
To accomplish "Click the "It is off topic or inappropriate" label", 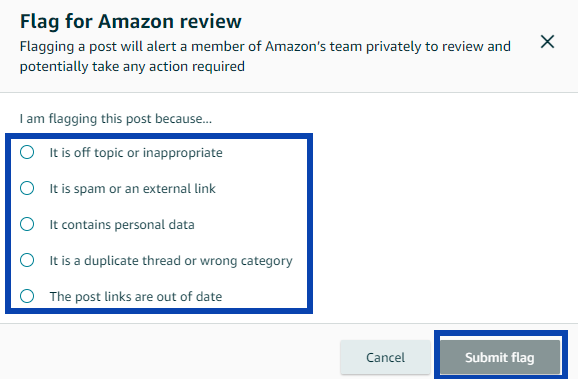I will pyautogui.click(x=136, y=153).
